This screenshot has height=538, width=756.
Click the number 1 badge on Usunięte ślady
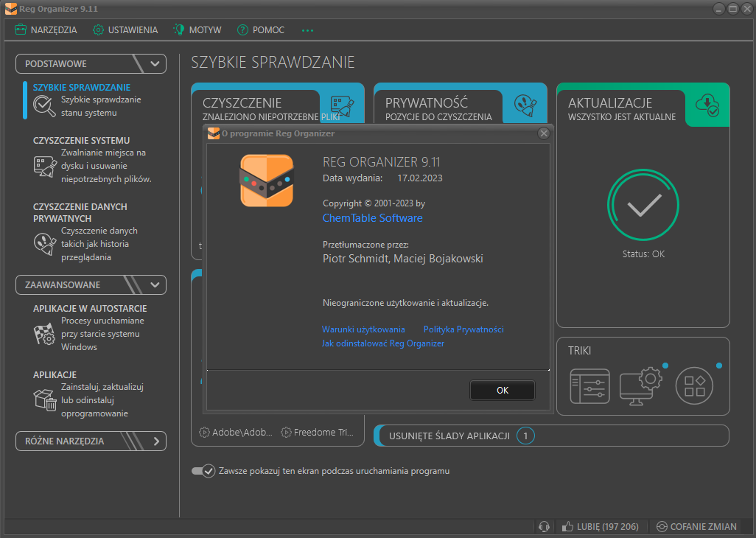coord(525,436)
